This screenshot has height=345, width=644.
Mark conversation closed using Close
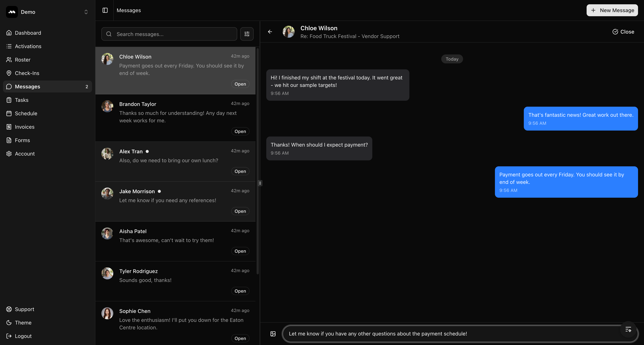coord(623,32)
